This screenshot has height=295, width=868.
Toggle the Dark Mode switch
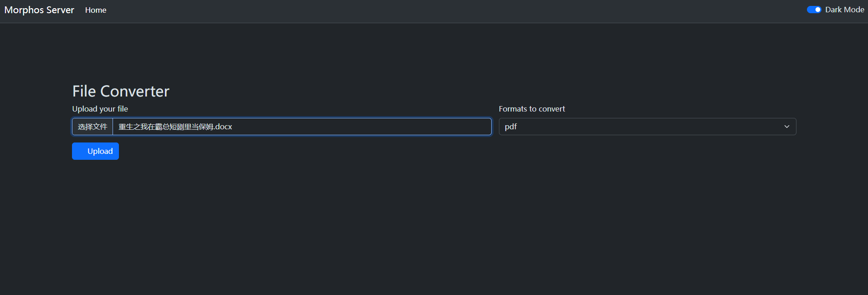coord(814,10)
